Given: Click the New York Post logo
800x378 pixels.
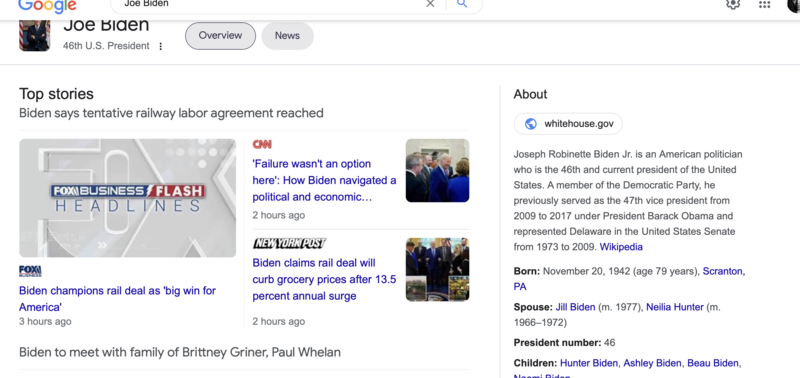Looking at the screenshot, I should coord(289,244).
